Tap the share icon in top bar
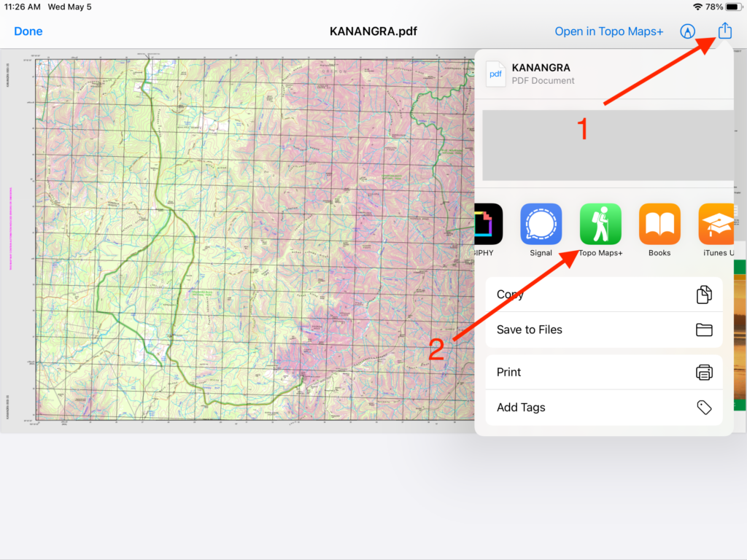Screen dimensions: 747x560 click(724, 31)
